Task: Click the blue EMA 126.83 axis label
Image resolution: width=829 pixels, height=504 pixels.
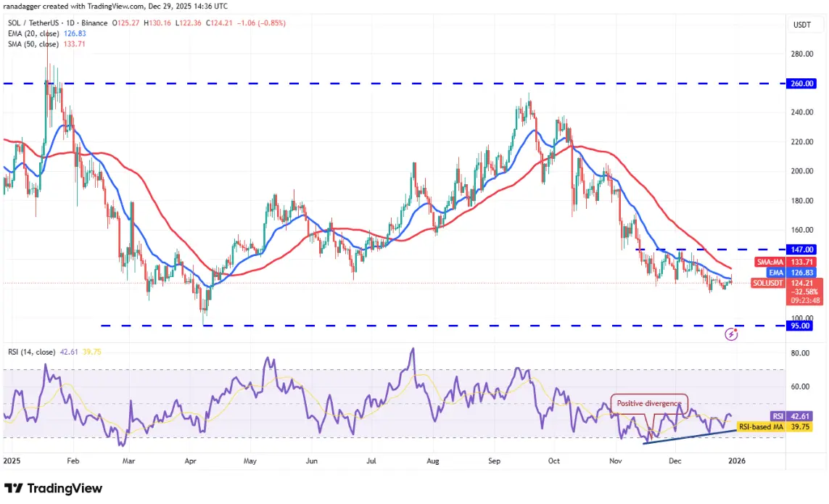Action: [x=791, y=273]
